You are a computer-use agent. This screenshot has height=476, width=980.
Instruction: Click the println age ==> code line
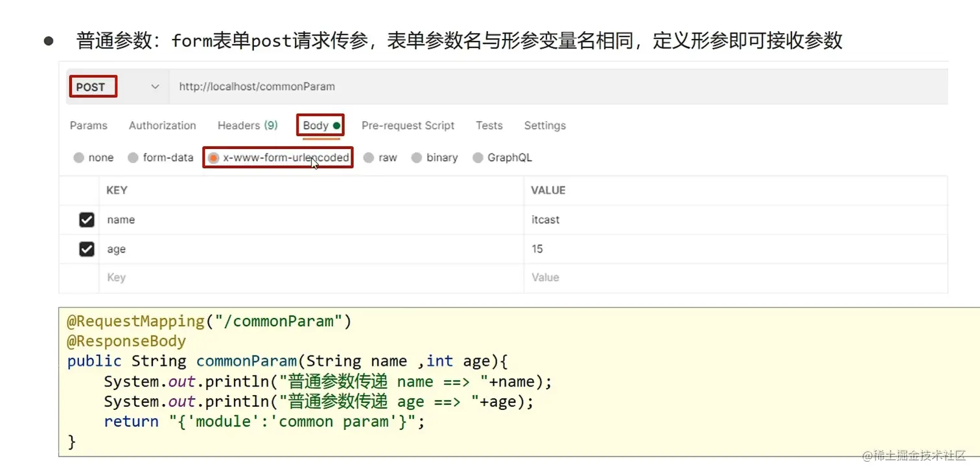click(x=319, y=402)
